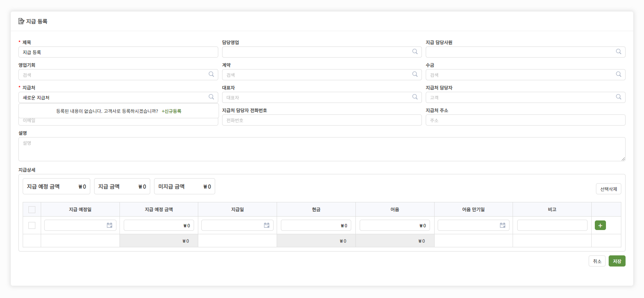644x298 pixels.
Task: Click into the 설명 text area
Action: (x=322, y=149)
